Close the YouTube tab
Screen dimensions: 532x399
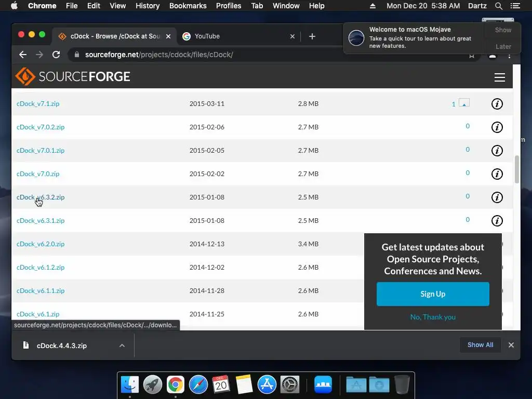(x=292, y=36)
